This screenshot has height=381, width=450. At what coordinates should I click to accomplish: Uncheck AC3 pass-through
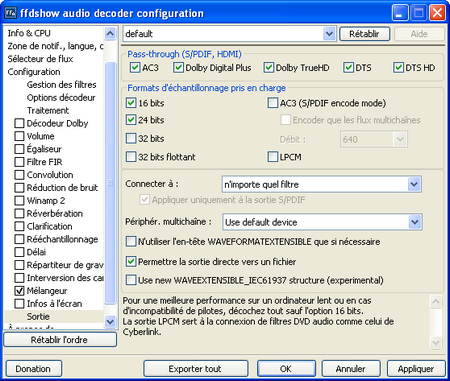(135, 68)
